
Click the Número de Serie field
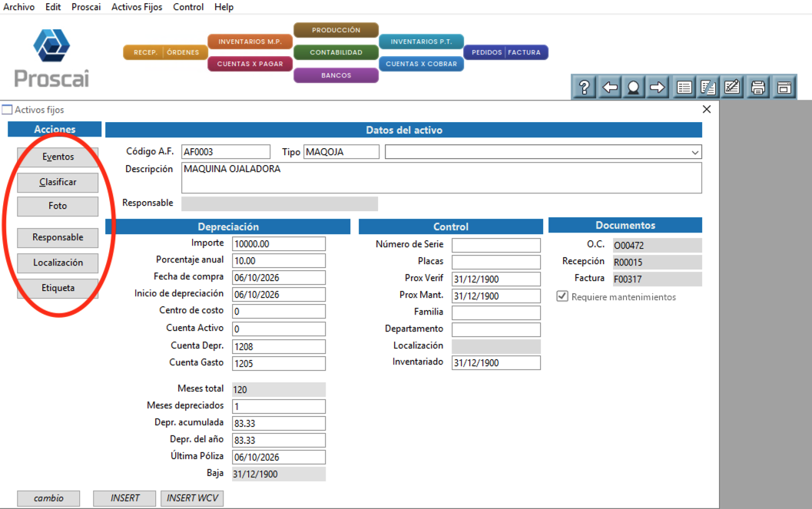coord(495,245)
